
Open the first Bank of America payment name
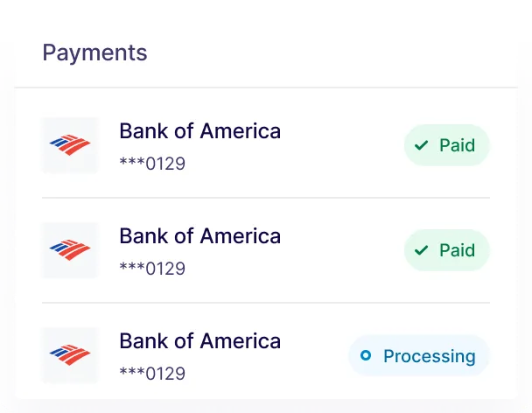(199, 131)
